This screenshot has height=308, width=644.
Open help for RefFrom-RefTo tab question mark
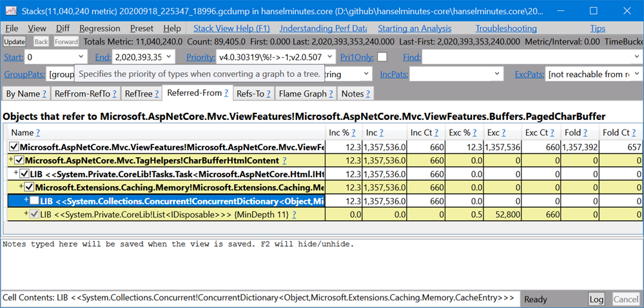(115, 94)
